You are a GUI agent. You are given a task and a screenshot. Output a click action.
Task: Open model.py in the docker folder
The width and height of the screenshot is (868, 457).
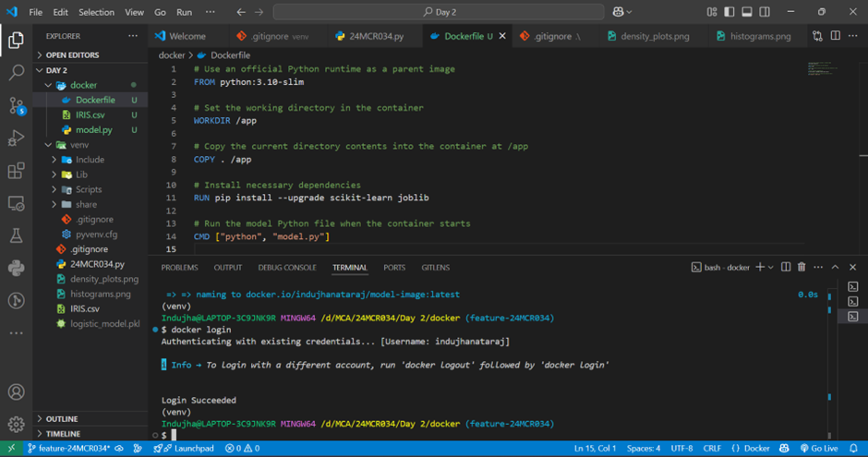[93, 130]
